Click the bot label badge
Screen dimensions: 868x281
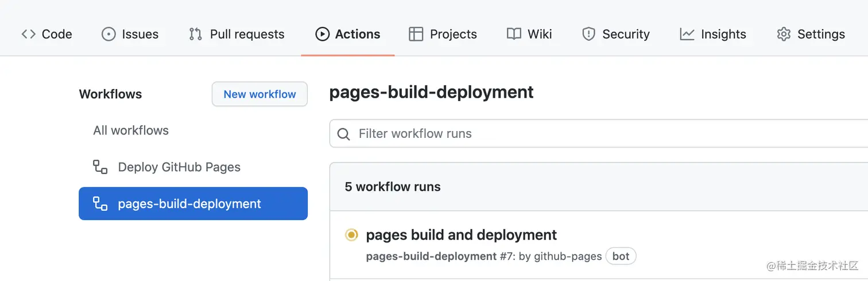[x=621, y=256]
